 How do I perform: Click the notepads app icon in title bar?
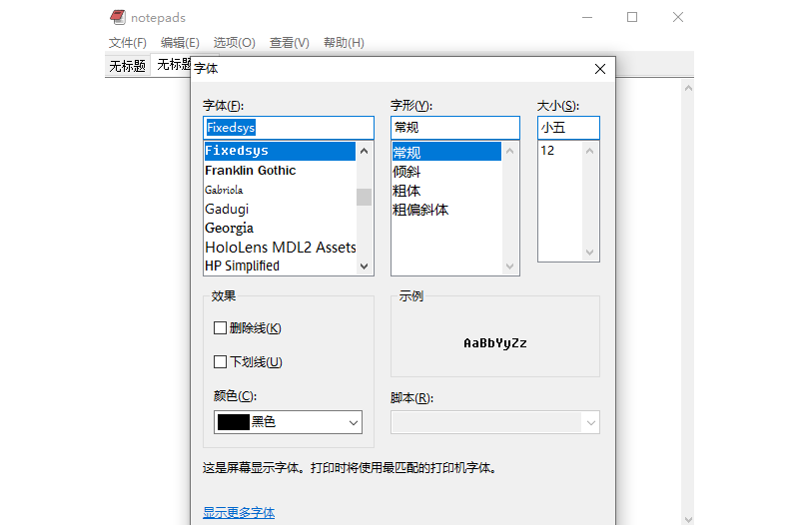tap(118, 17)
